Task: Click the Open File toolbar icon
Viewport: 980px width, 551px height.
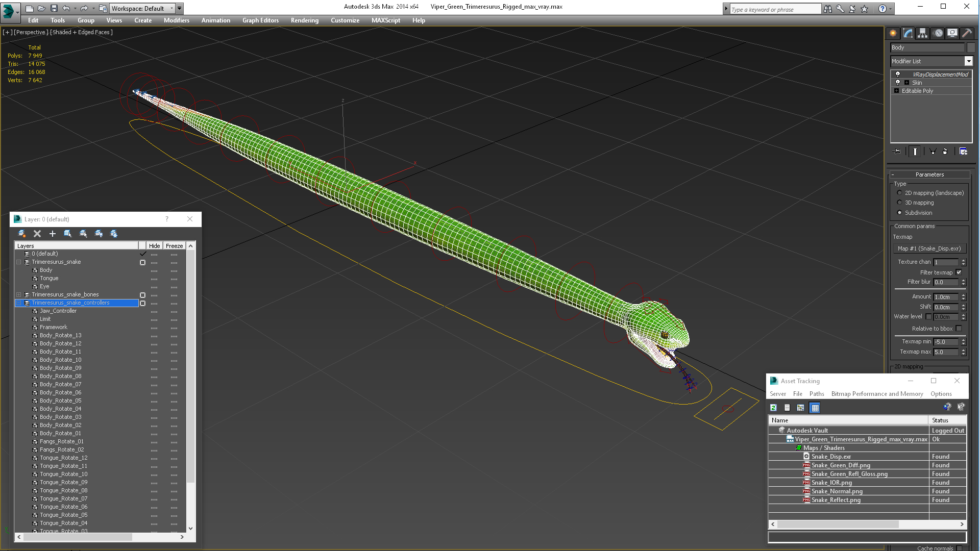Action: pos(41,8)
